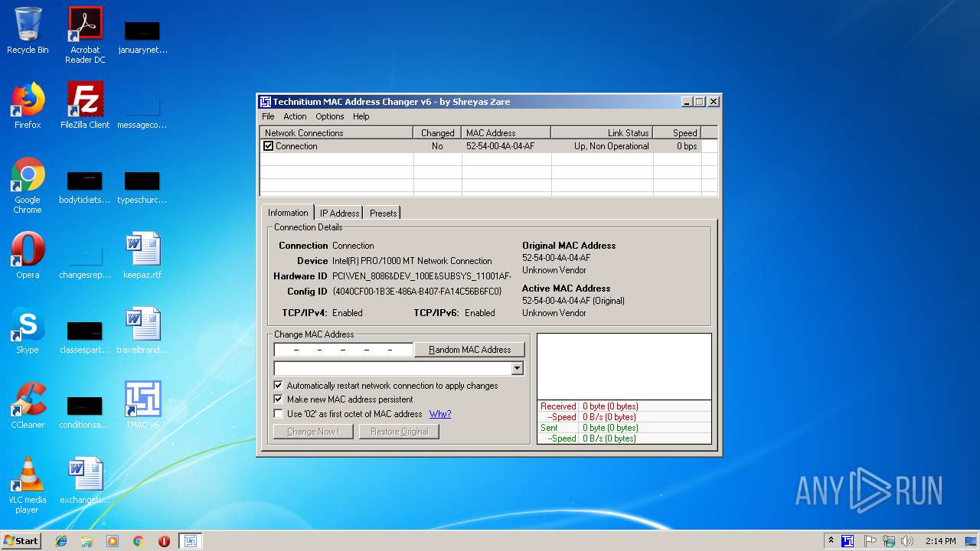The image size is (980, 551).
Task: Select MAC 52-54-00-4A-04-AF in connection row
Action: (501, 146)
